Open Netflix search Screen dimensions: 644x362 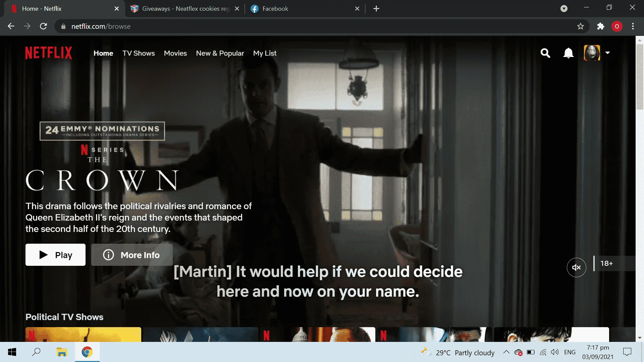[x=545, y=53]
